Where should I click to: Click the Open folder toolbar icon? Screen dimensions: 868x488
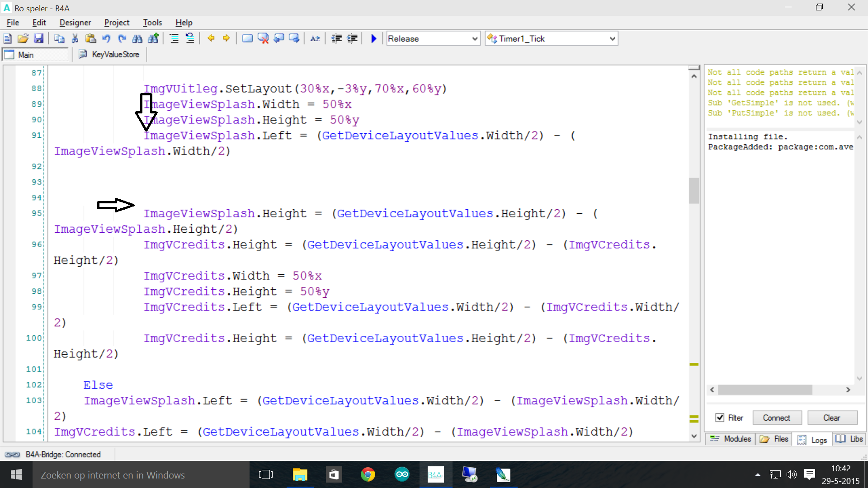pos(23,38)
